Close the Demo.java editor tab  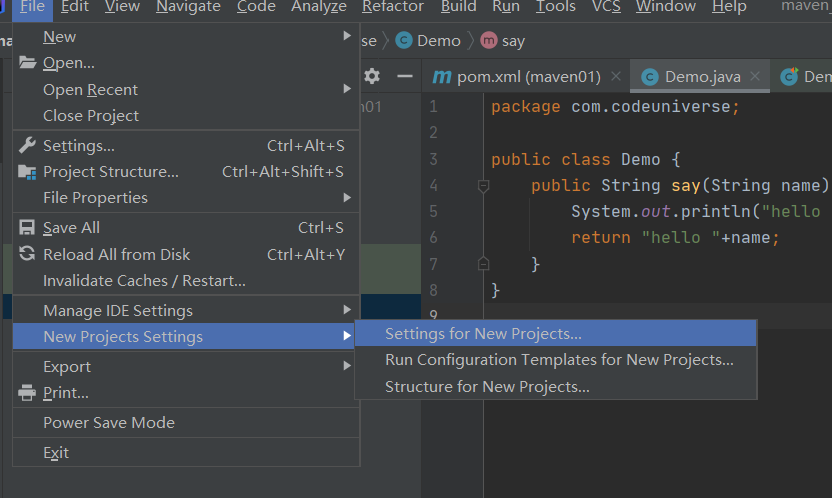(x=755, y=77)
